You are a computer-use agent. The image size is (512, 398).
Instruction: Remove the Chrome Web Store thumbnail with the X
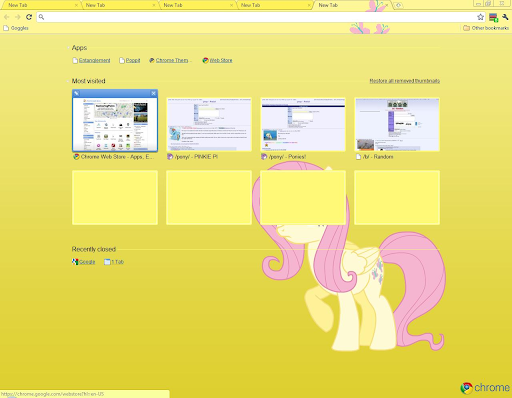pyautogui.click(x=153, y=93)
